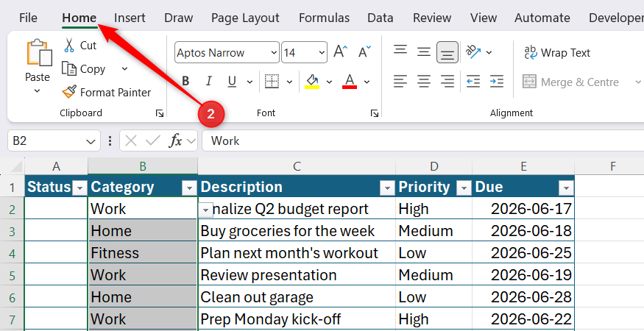Toggle bold formatting
Image resolution: width=644 pixels, height=331 pixels.
point(185,82)
